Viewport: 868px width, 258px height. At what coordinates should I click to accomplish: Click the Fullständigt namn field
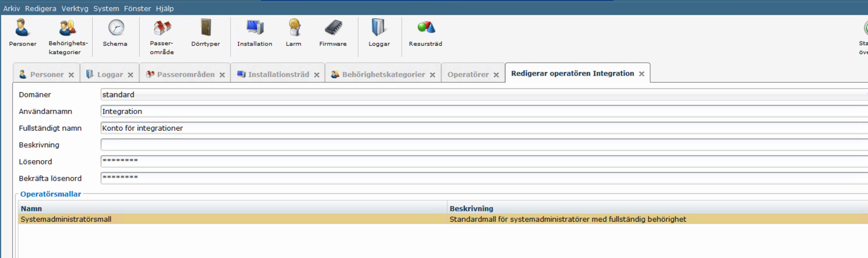click(484, 128)
